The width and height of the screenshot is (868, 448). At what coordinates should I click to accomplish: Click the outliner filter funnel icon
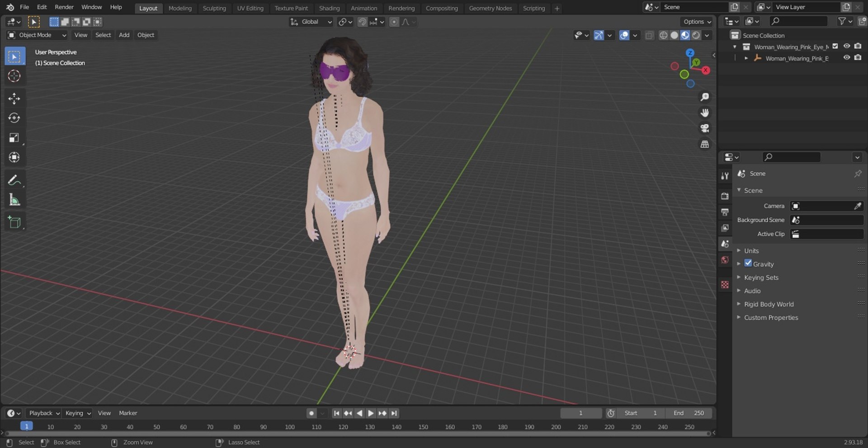pos(842,21)
